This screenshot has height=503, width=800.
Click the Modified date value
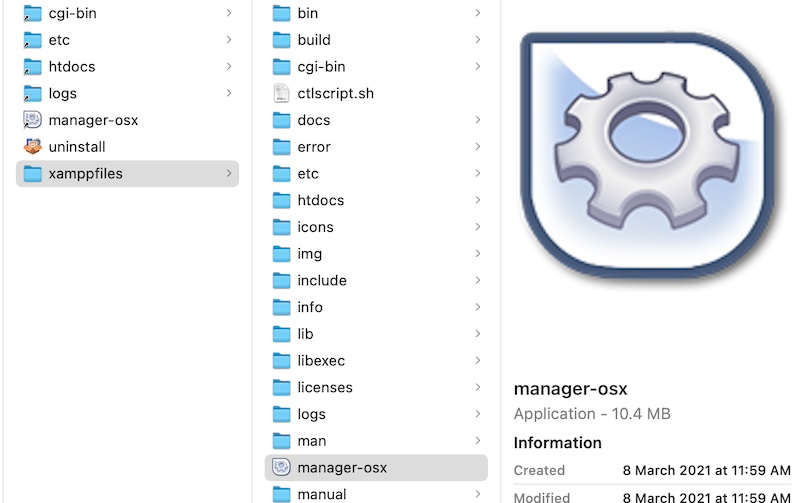706,497
